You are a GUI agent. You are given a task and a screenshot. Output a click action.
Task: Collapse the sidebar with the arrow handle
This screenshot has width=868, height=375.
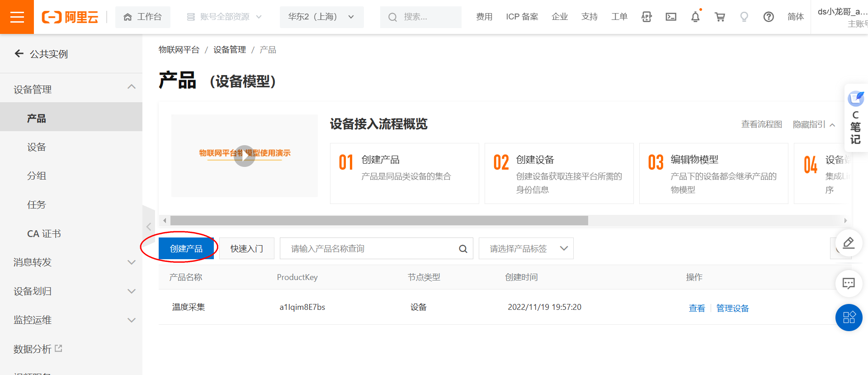point(149,227)
